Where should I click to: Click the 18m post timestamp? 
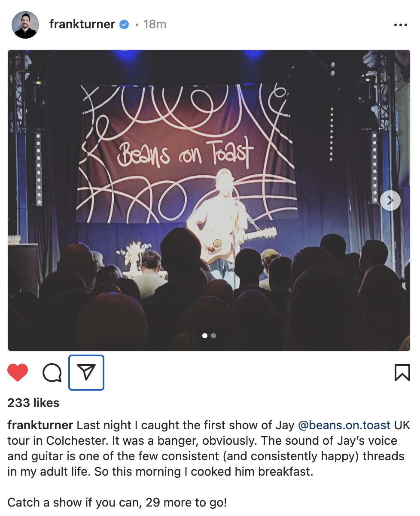pyautogui.click(x=155, y=24)
